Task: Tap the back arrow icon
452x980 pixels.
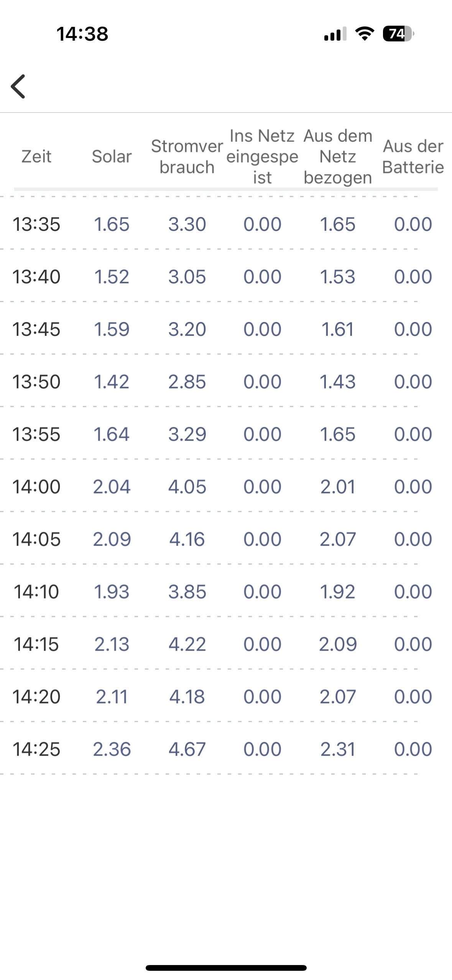Action: pyautogui.click(x=18, y=86)
